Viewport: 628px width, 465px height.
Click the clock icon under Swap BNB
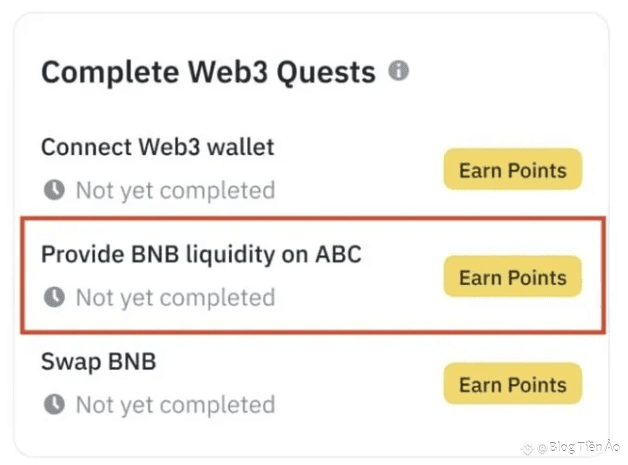[54, 405]
